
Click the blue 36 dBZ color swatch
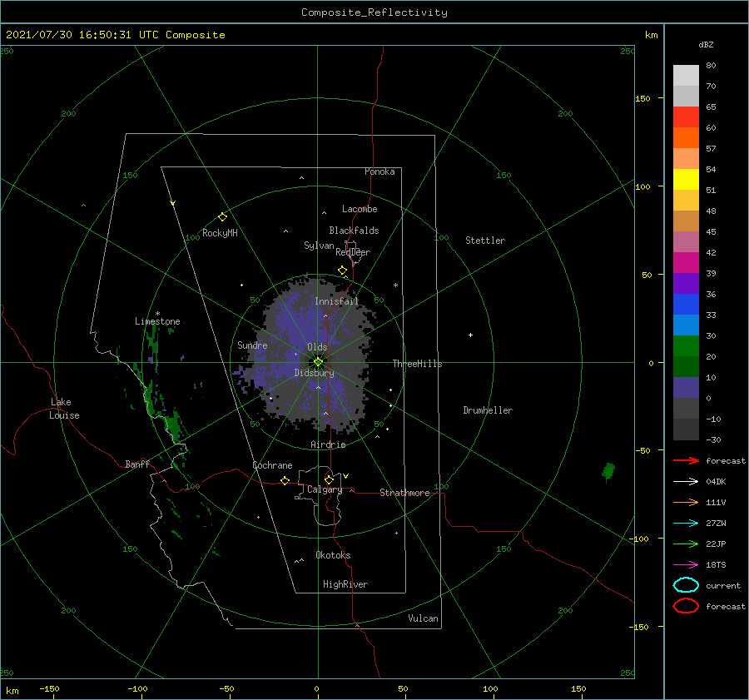coord(686,304)
